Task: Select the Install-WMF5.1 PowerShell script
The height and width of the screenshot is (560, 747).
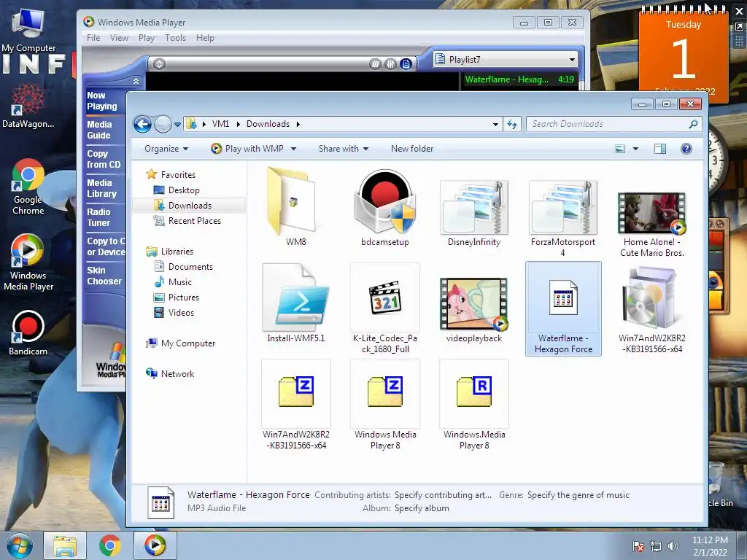Action: [295, 304]
